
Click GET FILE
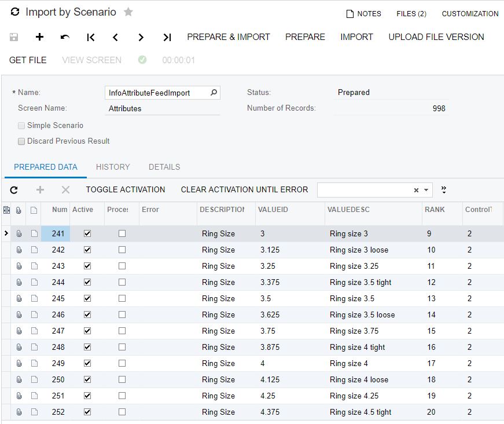click(28, 60)
